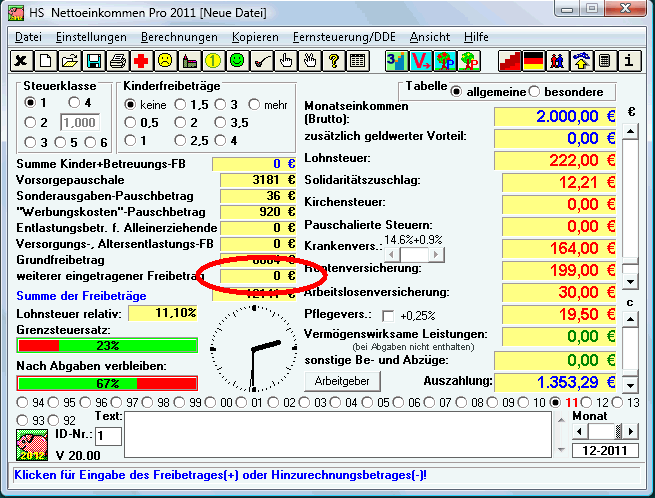Click the printer icon in toolbar
The height and width of the screenshot is (498, 655).
pyautogui.click(x=117, y=61)
